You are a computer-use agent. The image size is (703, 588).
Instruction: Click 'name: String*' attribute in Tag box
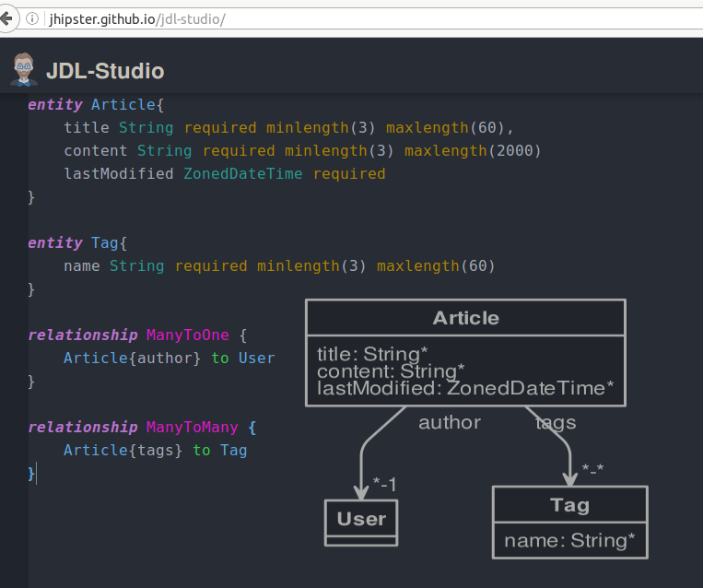[569, 540]
